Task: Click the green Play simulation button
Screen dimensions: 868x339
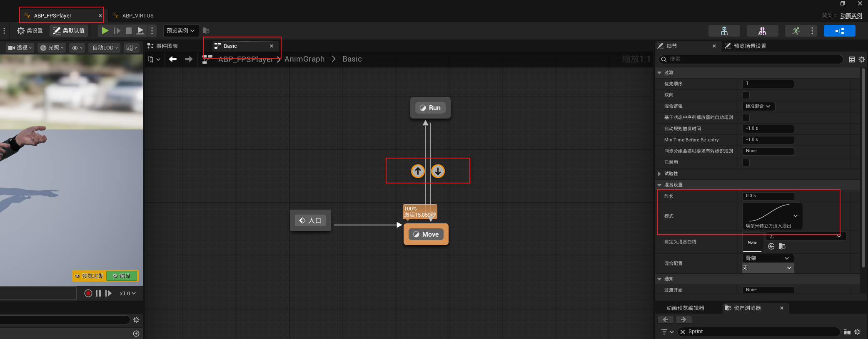Action: (x=105, y=30)
